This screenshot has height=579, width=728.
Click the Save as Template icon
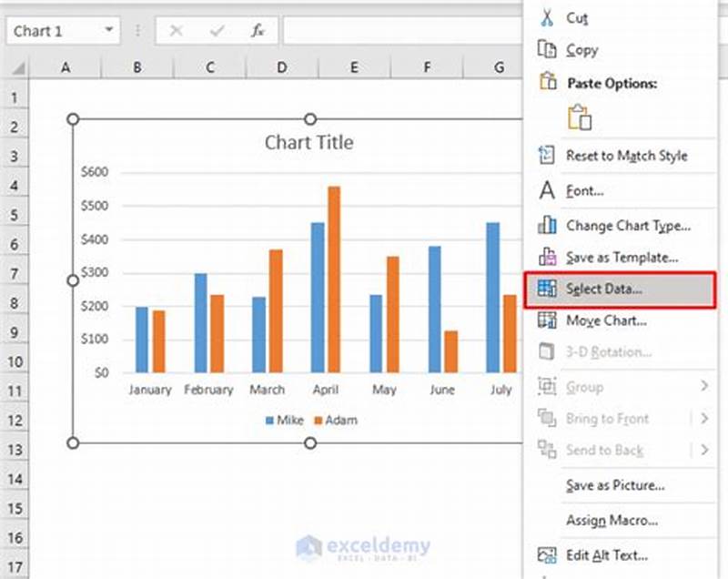(548, 258)
